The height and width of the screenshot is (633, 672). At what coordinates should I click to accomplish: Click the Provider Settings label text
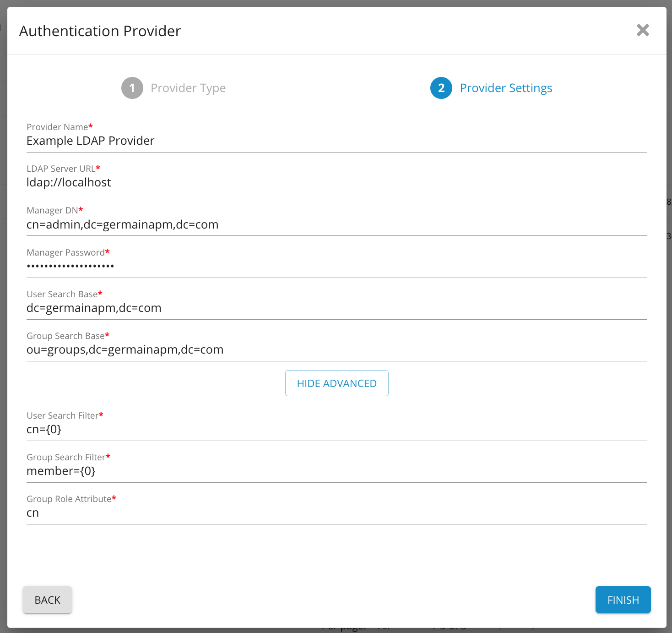coord(506,87)
